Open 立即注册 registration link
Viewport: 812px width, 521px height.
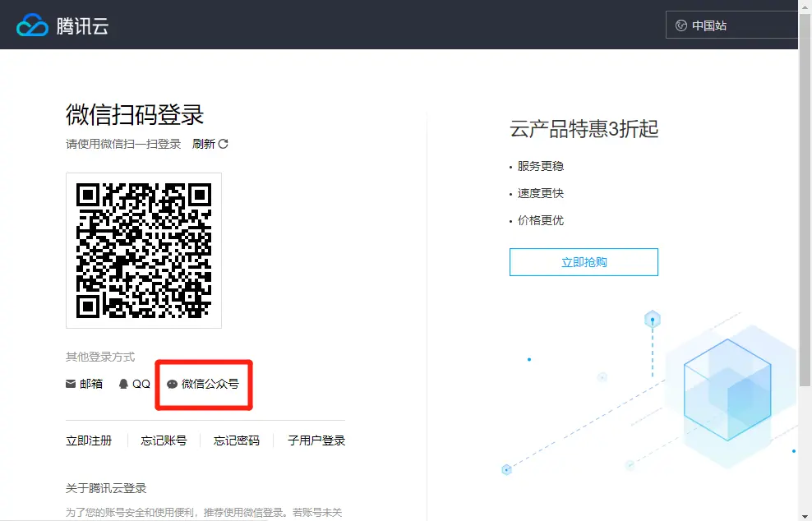pos(89,440)
